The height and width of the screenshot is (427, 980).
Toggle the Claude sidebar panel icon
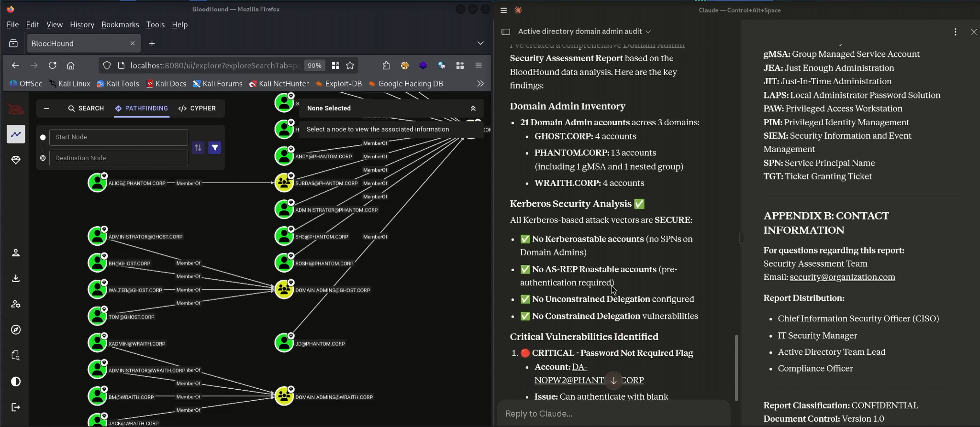pyautogui.click(x=505, y=32)
